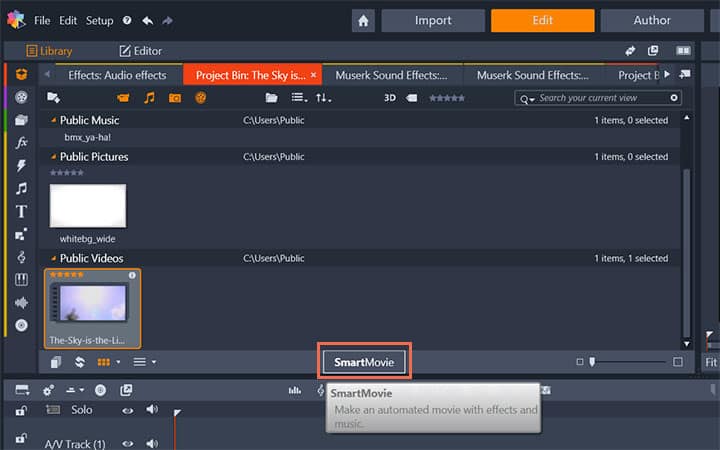720x450 pixels.
Task: Open the sort order dropdown
Action: click(323, 98)
